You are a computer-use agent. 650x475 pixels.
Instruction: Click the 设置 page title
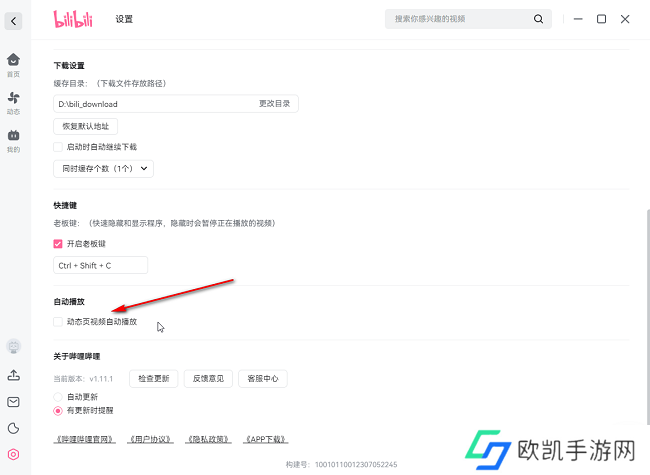(x=124, y=19)
